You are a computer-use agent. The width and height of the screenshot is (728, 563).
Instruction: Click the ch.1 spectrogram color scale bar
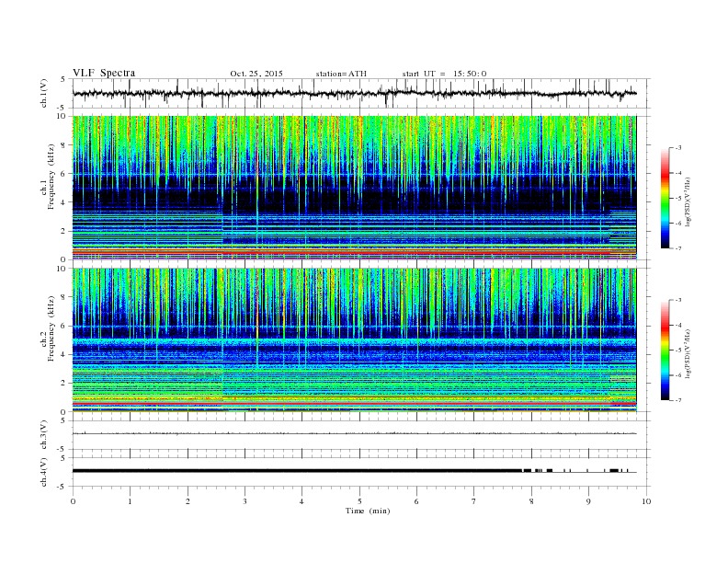coord(665,198)
